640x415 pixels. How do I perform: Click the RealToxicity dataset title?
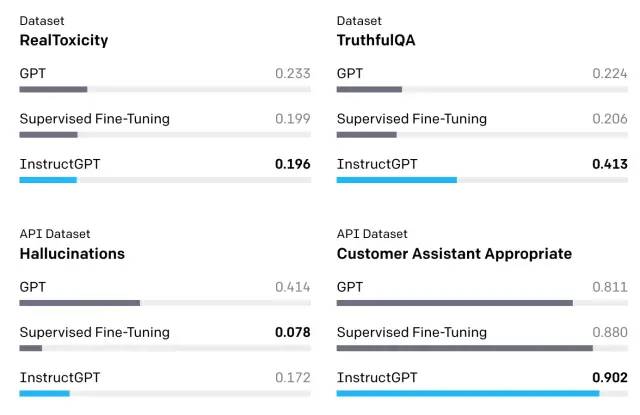pyautogui.click(x=64, y=41)
